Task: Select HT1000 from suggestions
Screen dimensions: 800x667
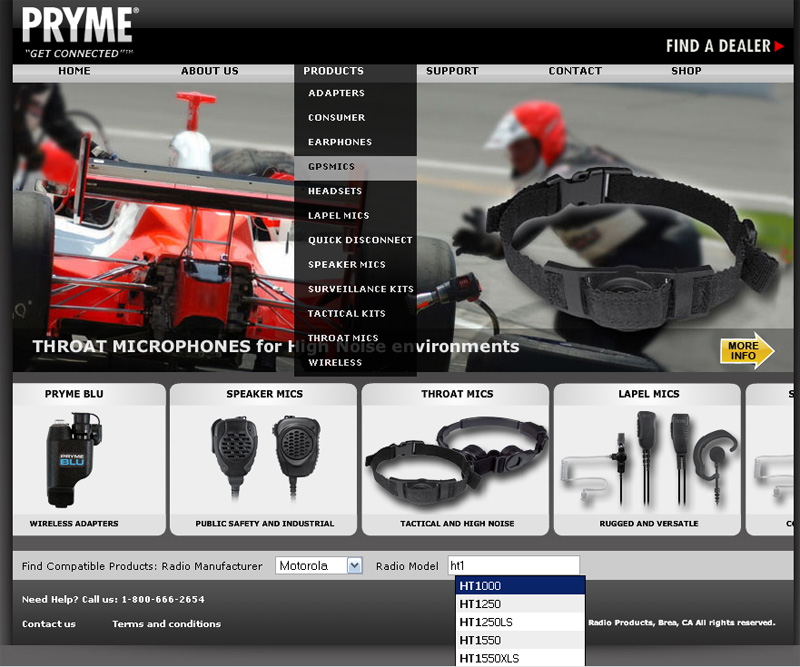Action: pos(520,585)
